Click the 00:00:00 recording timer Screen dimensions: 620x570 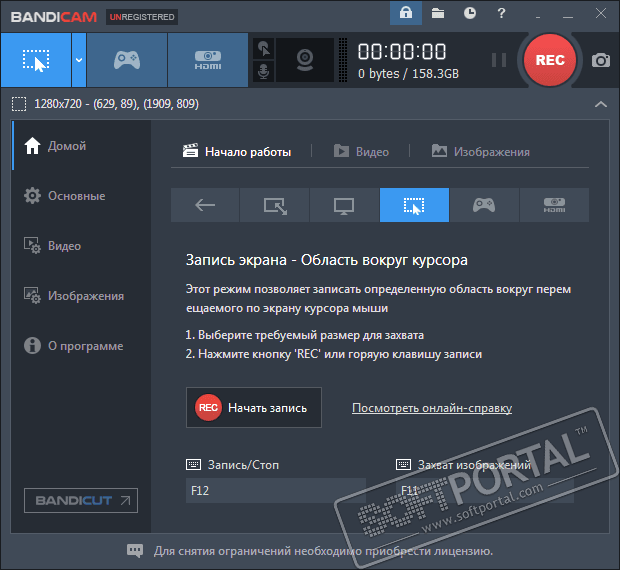[x=402, y=52]
